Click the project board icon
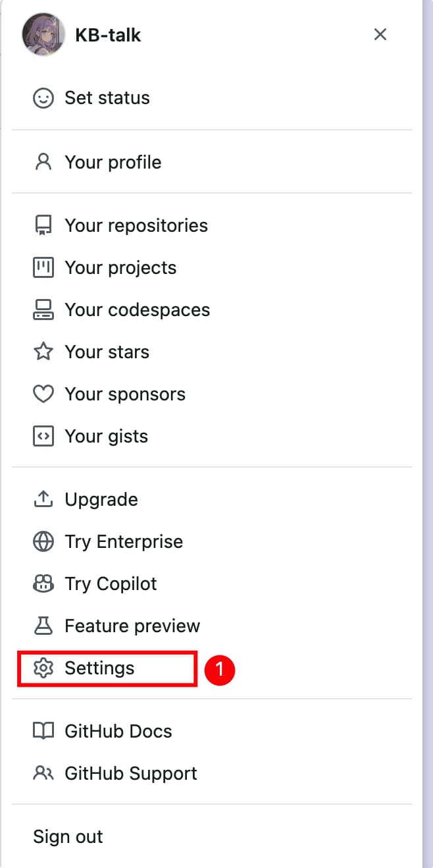 [43, 267]
